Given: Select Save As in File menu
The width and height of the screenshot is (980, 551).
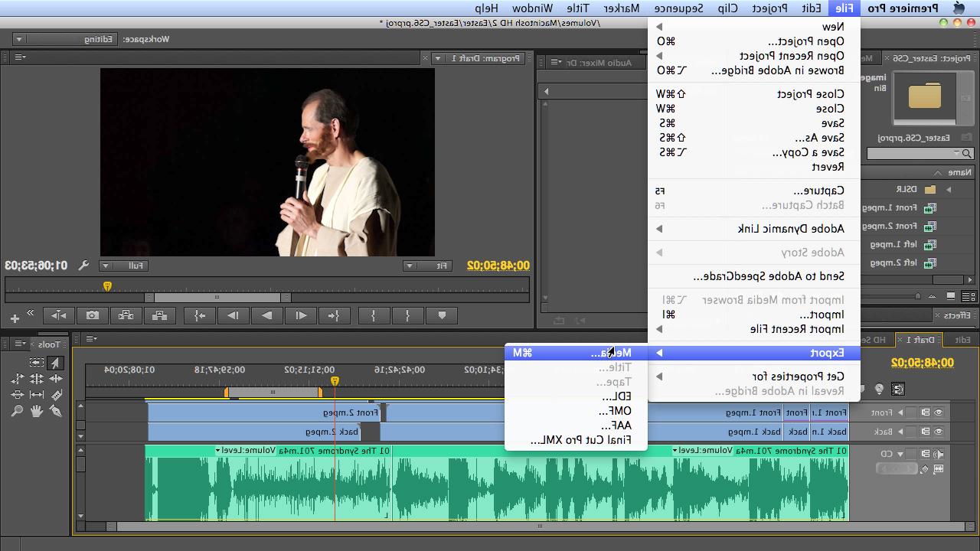Looking at the screenshot, I should point(754,138).
